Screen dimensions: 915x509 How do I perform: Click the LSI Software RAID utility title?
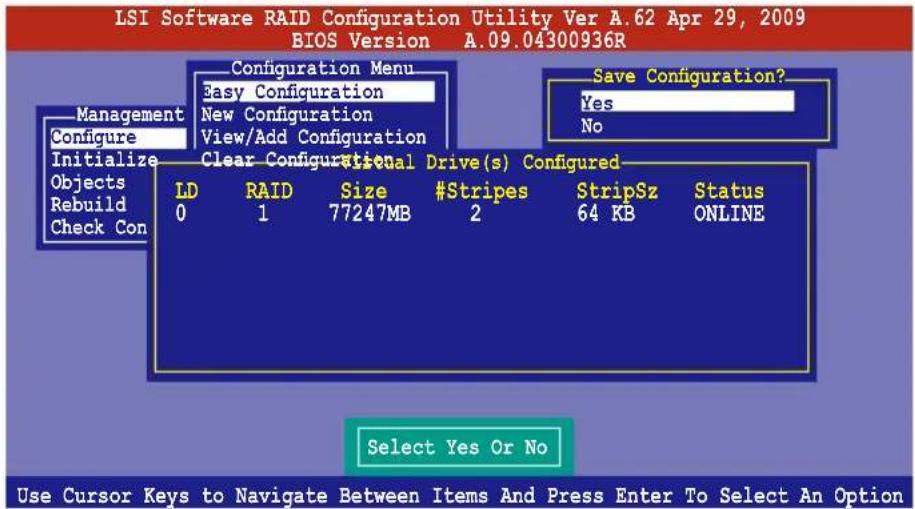(460, 18)
